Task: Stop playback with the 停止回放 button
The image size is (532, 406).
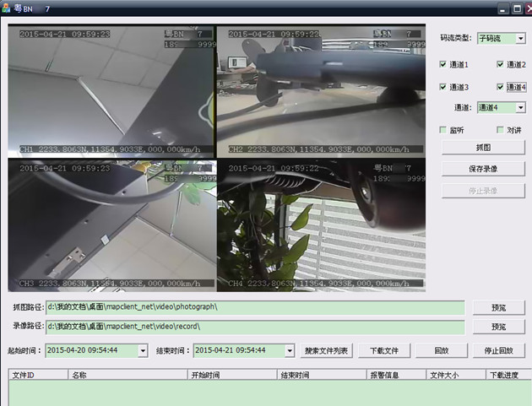Action: click(498, 350)
